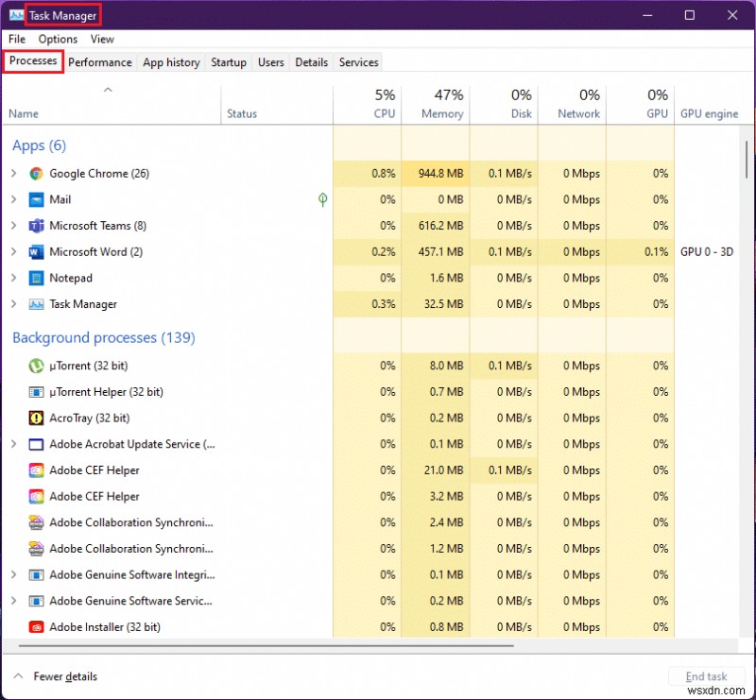Screen dimensions: 756x700
Task: Switch to the Details tab
Action: click(x=312, y=62)
